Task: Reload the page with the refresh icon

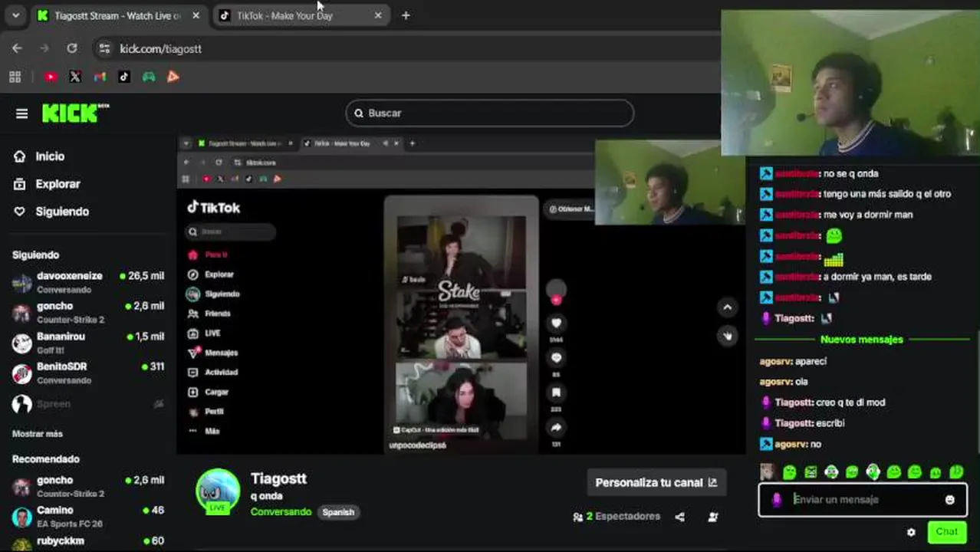Action: point(71,48)
